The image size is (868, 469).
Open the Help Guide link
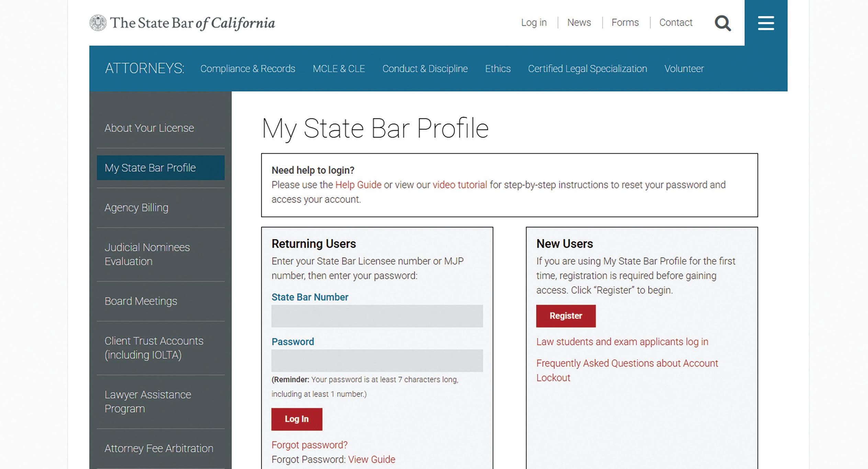click(358, 185)
